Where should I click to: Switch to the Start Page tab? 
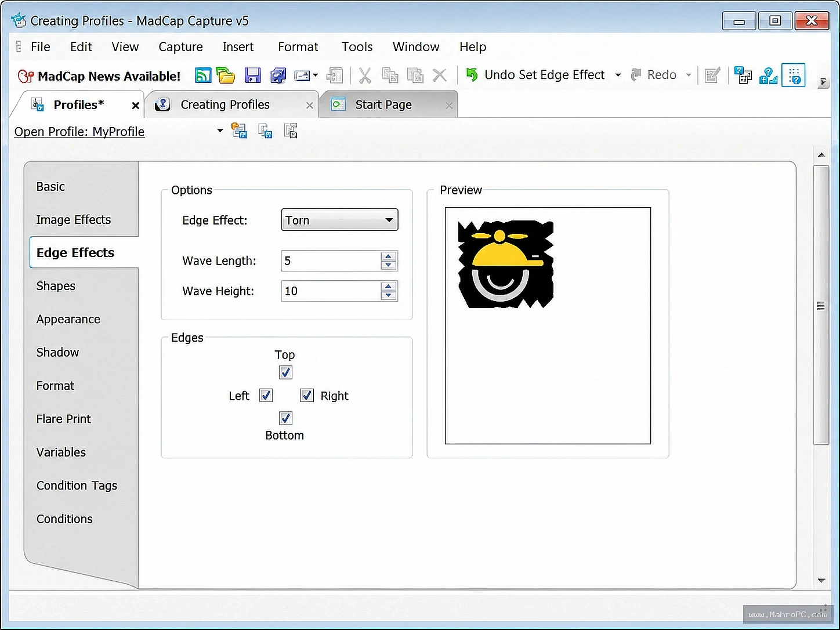point(383,105)
